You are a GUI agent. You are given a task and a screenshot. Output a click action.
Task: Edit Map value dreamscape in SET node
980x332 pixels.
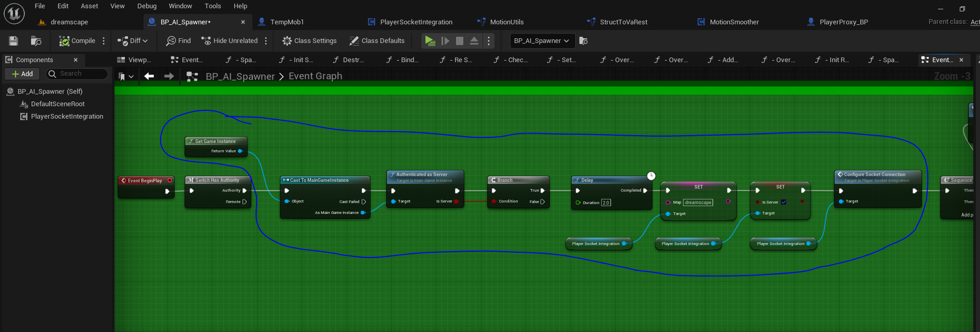(698, 203)
